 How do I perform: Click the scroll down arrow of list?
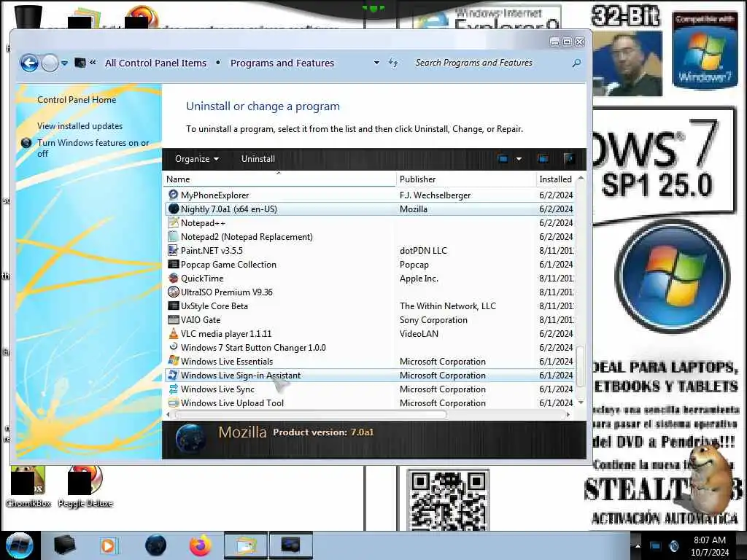580,402
